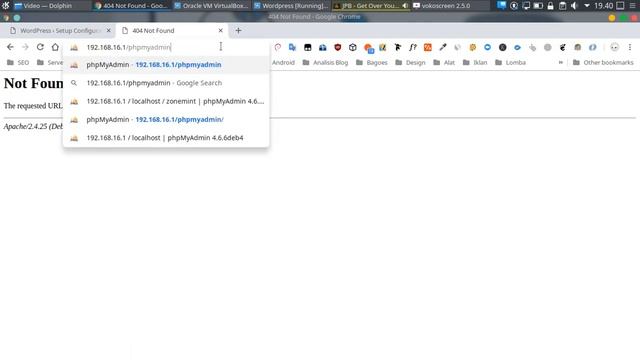Select the 192.168.16.1 / localhost phpMyAdmin 4.6.6deb4 suggestion
Viewport: 640px width, 360px height.
click(x=166, y=138)
